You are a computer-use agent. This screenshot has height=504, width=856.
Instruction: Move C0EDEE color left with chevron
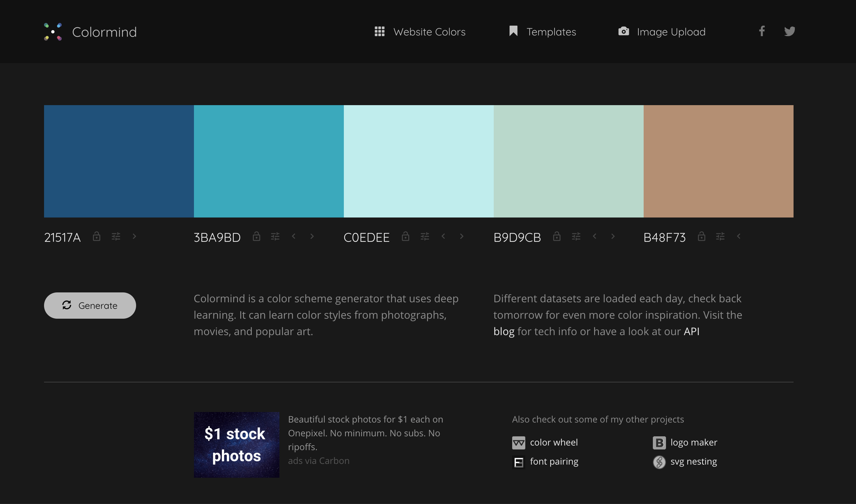point(443,236)
